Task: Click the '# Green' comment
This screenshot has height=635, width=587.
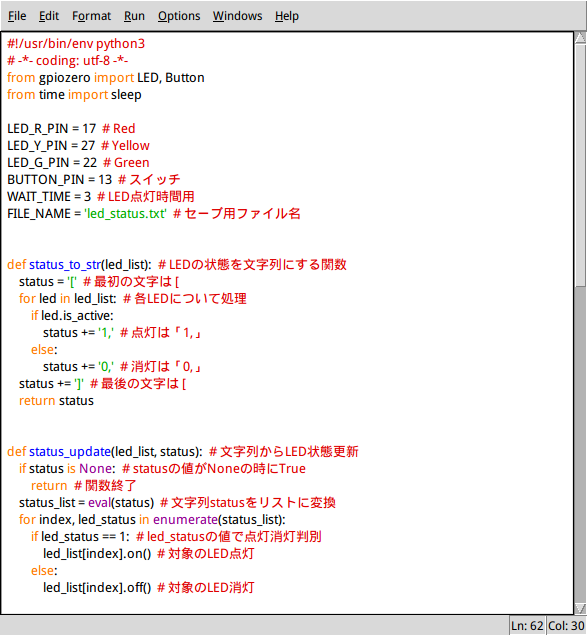Action: 126,162
